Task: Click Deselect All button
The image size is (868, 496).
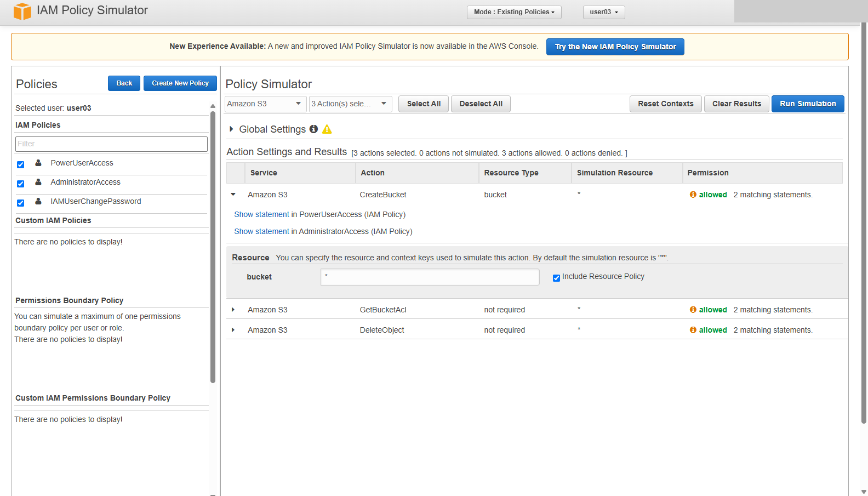Action: click(x=481, y=104)
